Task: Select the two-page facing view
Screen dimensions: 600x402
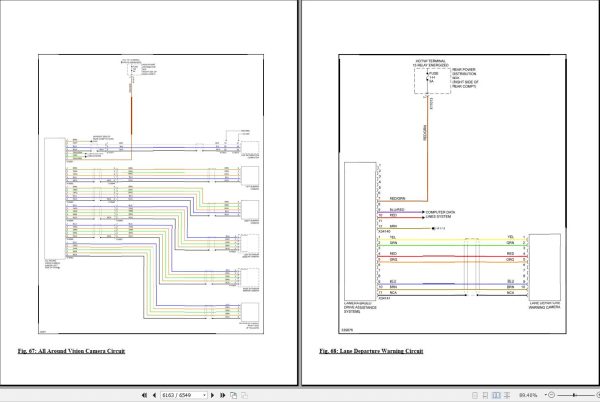Action: tap(496, 395)
